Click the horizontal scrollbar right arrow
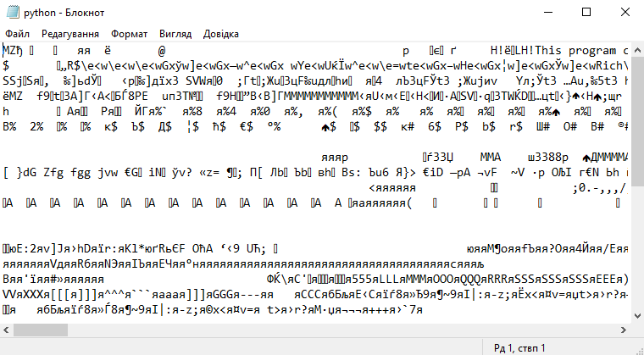Screen dimensions: 644x355 click(x=624, y=330)
